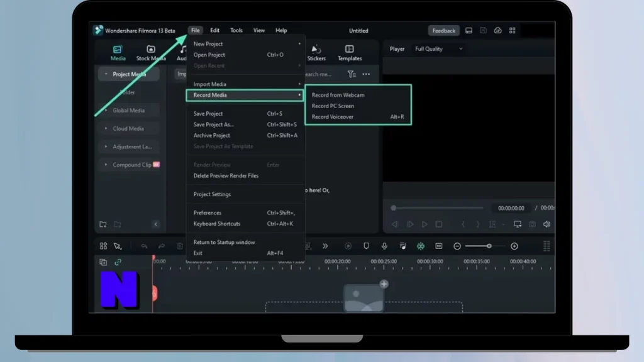Select Open Project menu entry
The image size is (644, 362).
coord(245,55)
